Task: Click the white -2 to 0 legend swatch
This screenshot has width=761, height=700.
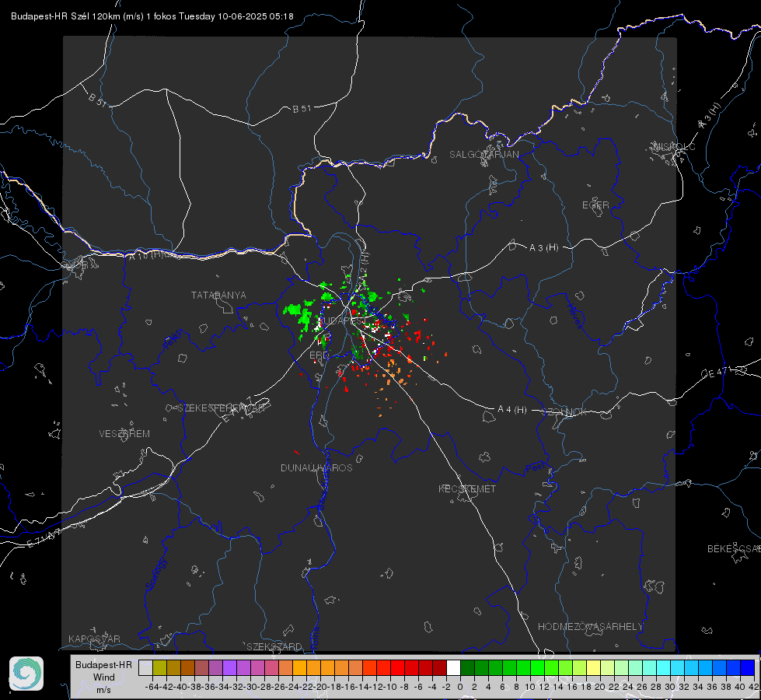Action: [453, 667]
